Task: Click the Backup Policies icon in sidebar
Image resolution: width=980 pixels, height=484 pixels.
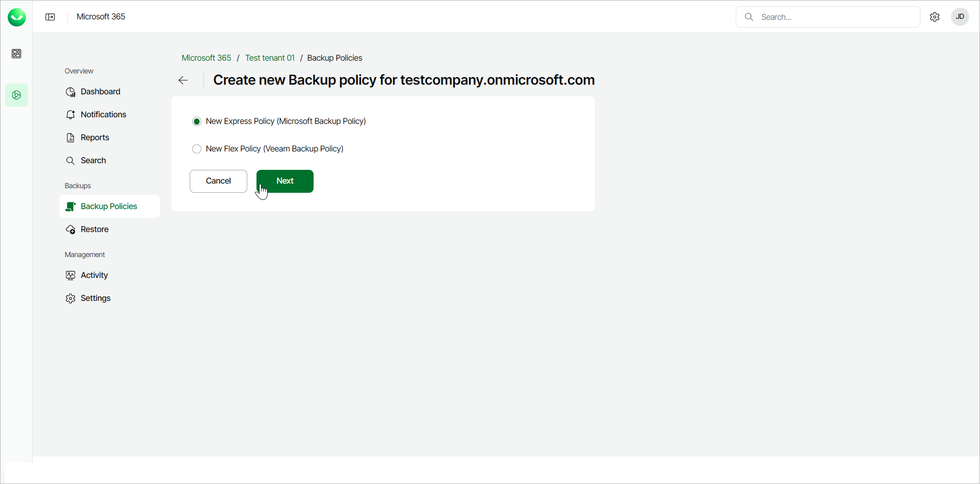Action: pyautogui.click(x=70, y=207)
